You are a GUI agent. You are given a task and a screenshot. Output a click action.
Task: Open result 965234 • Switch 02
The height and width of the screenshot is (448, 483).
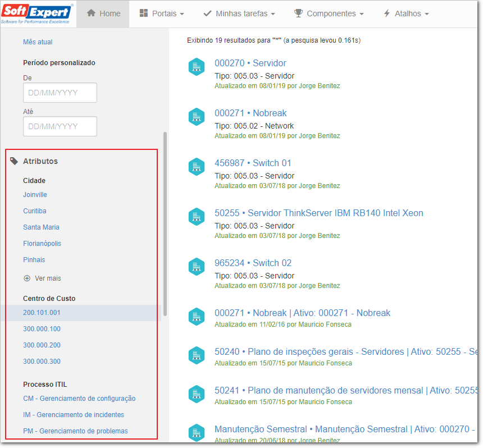pyautogui.click(x=253, y=263)
